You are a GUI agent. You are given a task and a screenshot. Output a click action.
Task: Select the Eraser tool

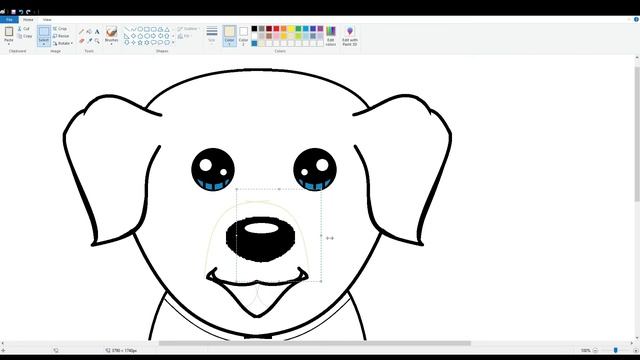[x=82, y=41]
